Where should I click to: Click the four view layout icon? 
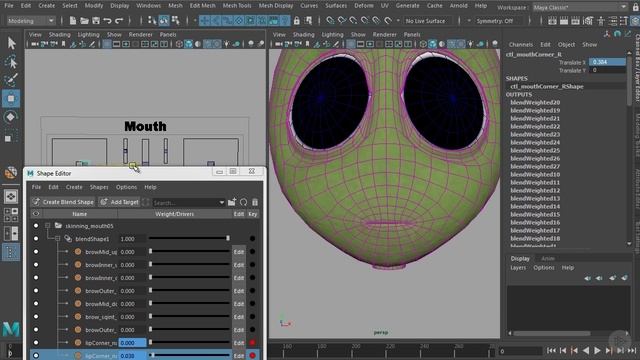[11, 215]
